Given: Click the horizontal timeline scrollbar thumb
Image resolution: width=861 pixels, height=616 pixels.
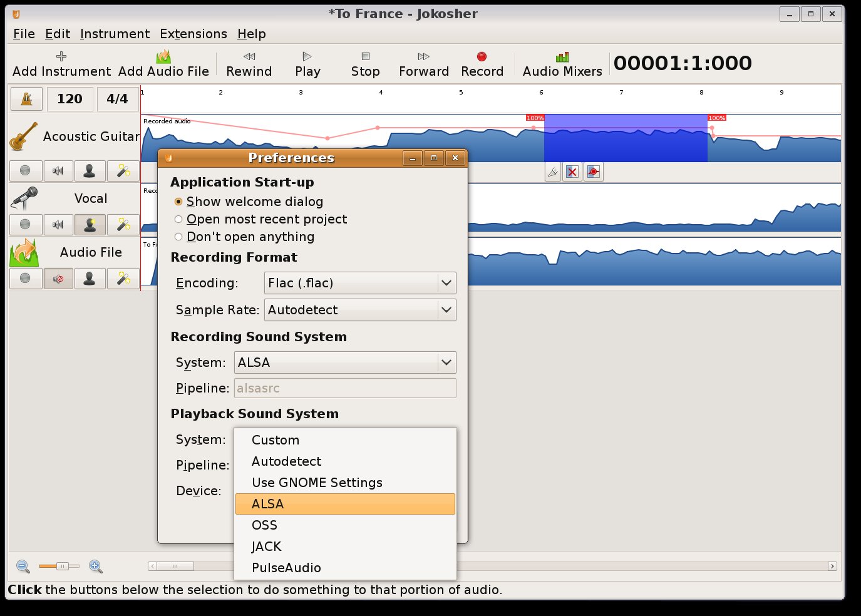Looking at the screenshot, I should tap(175, 567).
